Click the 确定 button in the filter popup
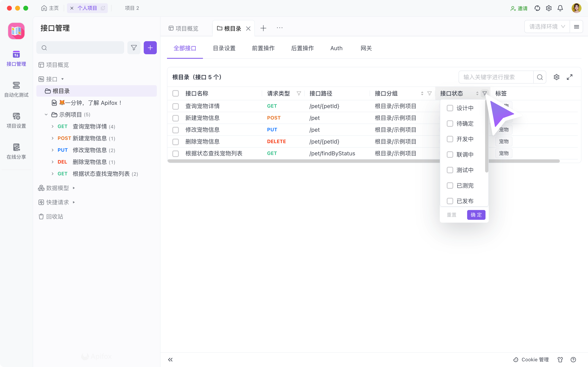 point(476,214)
